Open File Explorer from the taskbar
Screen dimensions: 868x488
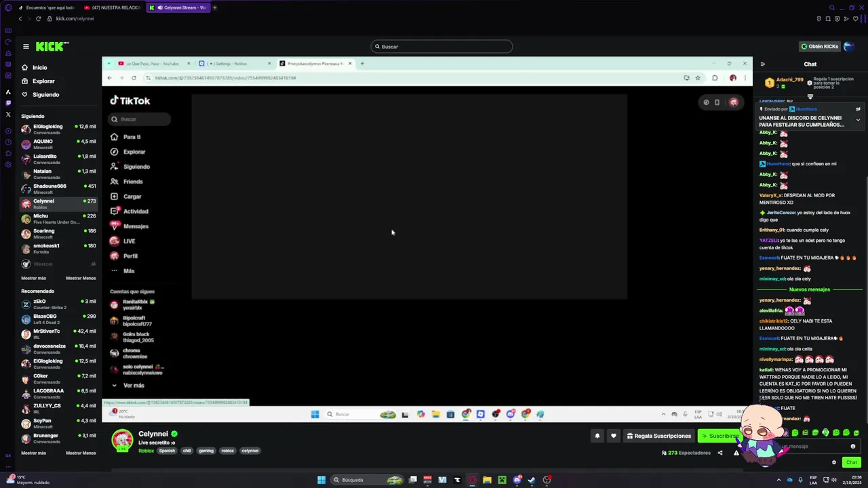pos(487,480)
